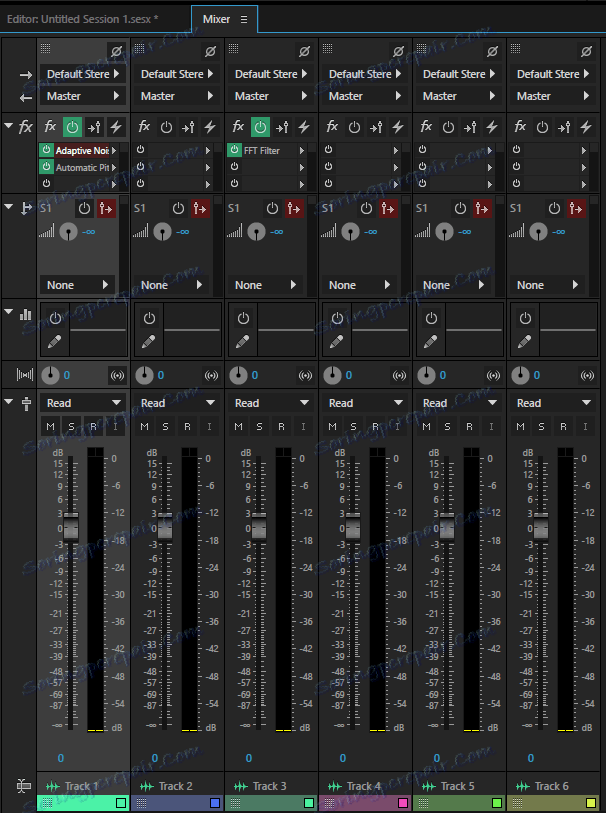Toggle FX pre/post fader on Track 3
The height and width of the screenshot is (813, 606).
click(282, 127)
